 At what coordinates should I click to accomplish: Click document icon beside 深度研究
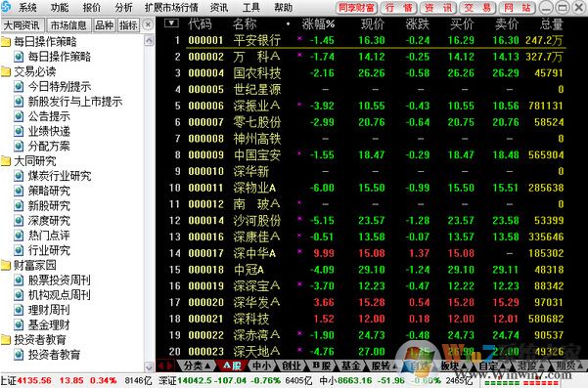tap(19, 221)
